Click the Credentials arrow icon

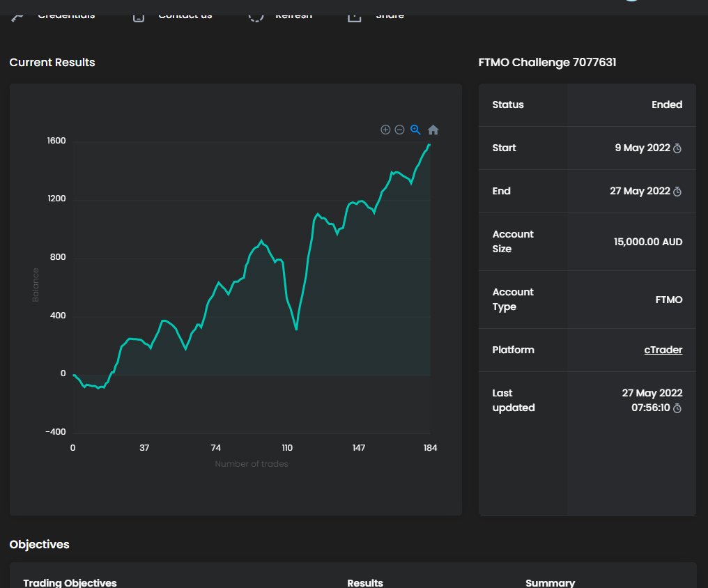[15, 14]
